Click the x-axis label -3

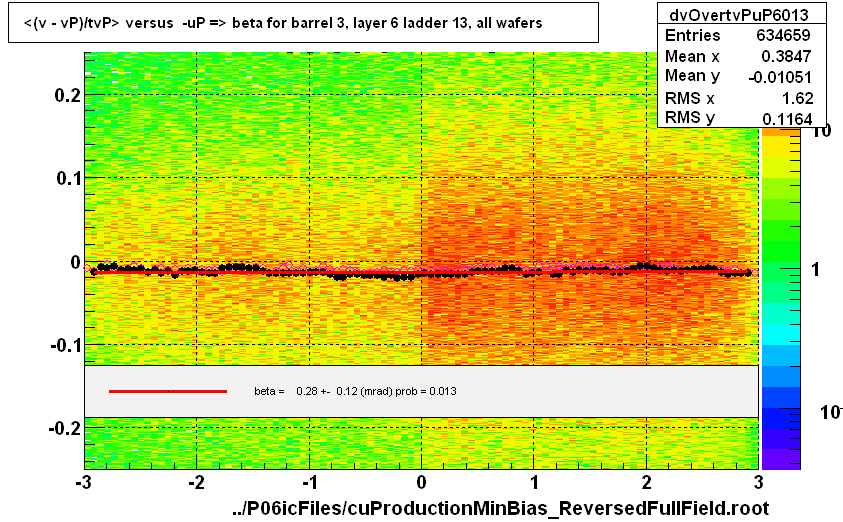tap(83, 482)
